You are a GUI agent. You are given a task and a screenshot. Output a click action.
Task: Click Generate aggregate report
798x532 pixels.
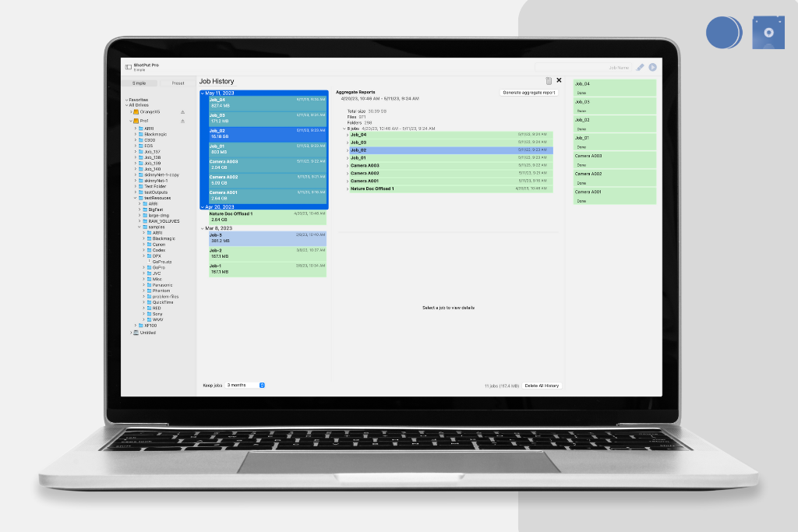(529, 93)
